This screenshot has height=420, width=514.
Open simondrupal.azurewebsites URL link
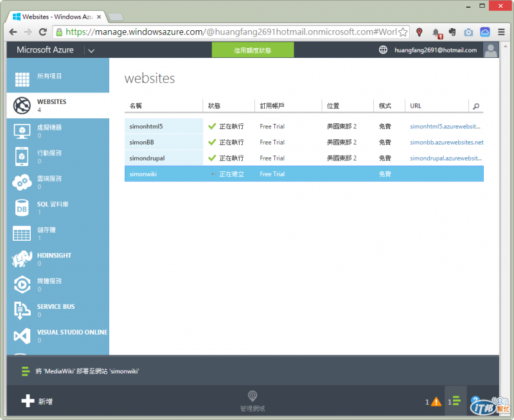point(445,158)
